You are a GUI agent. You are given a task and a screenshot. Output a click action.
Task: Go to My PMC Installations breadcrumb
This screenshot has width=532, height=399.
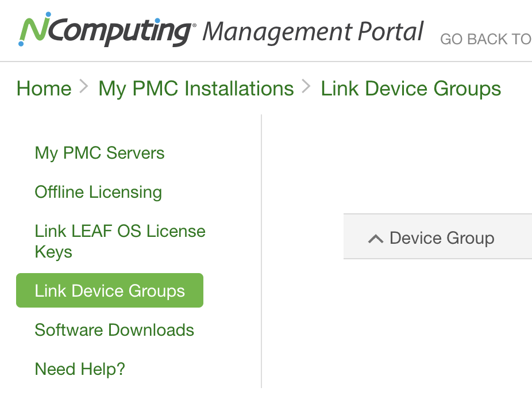[196, 89]
